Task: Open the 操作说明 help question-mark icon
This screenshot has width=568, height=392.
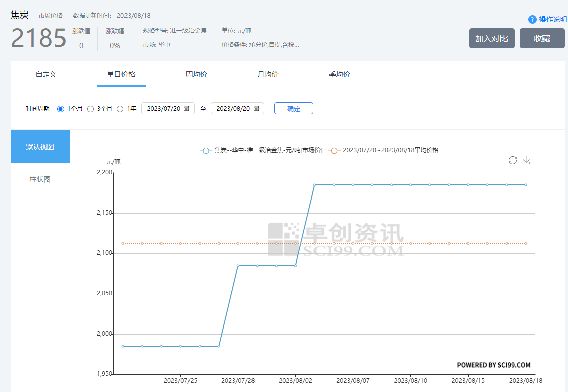Action: point(532,19)
